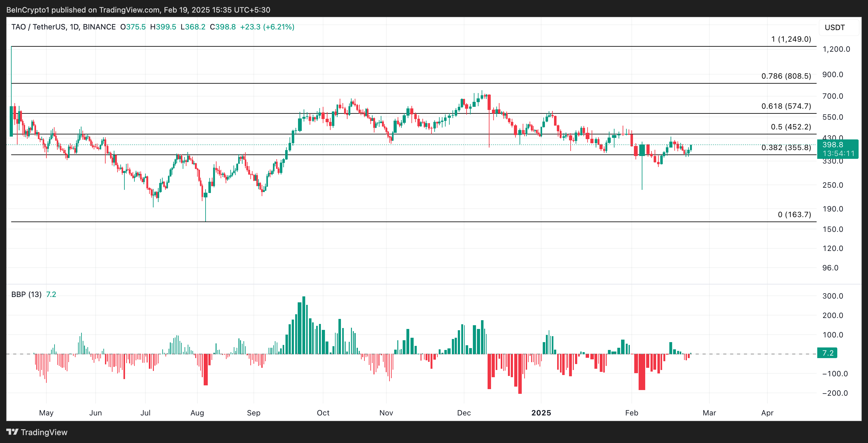This screenshot has width=868, height=443.
Task: Click the Oct label on the time axis
Action: coord(323,413)
